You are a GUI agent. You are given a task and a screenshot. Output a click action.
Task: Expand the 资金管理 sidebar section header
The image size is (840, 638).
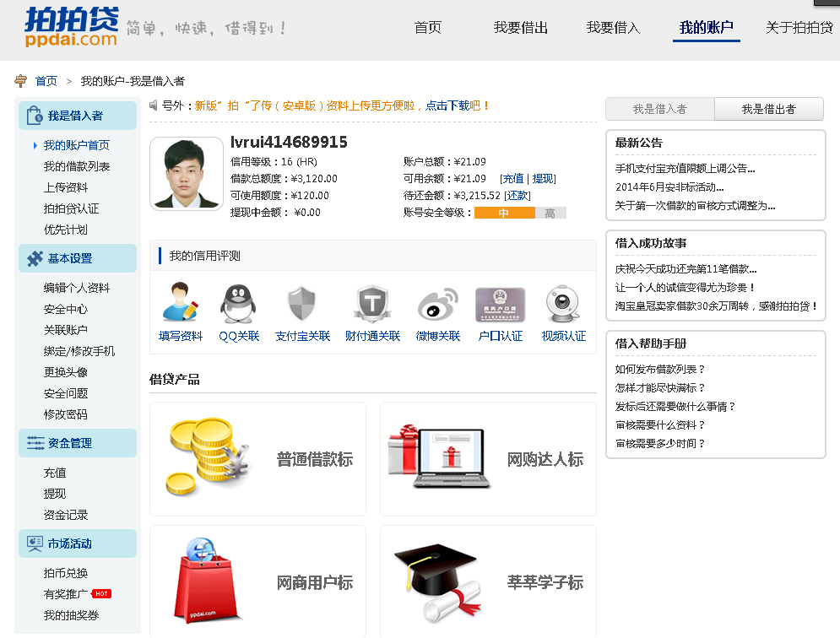coord(77,443)
